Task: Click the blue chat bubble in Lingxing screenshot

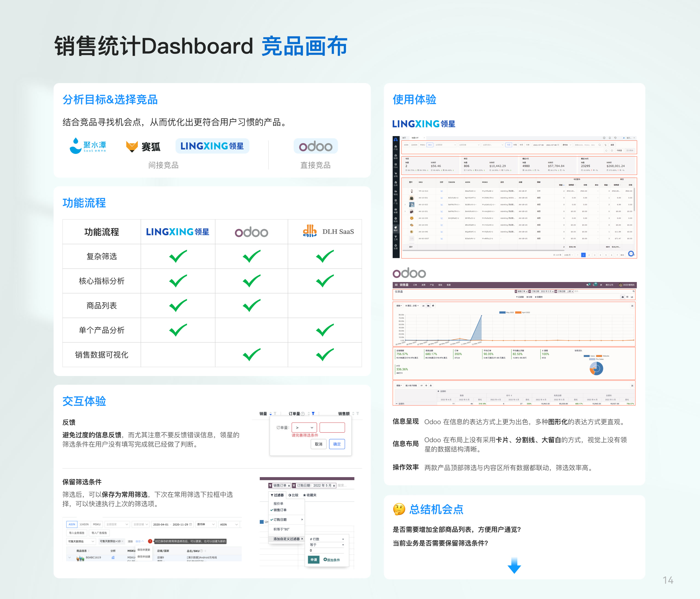Action: [631, 254]
